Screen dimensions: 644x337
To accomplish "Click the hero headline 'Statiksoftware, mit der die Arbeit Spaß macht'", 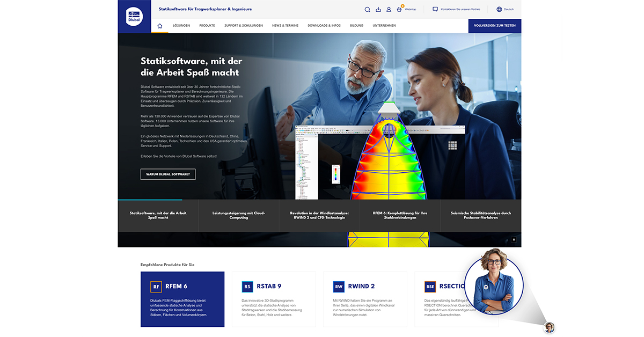I will tap(191, 67).
